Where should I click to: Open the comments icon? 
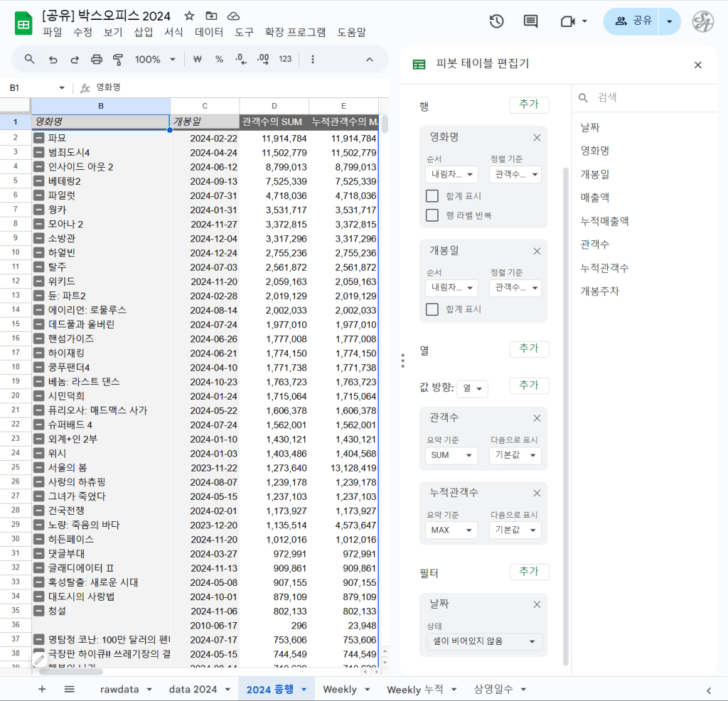pos(530,21)
